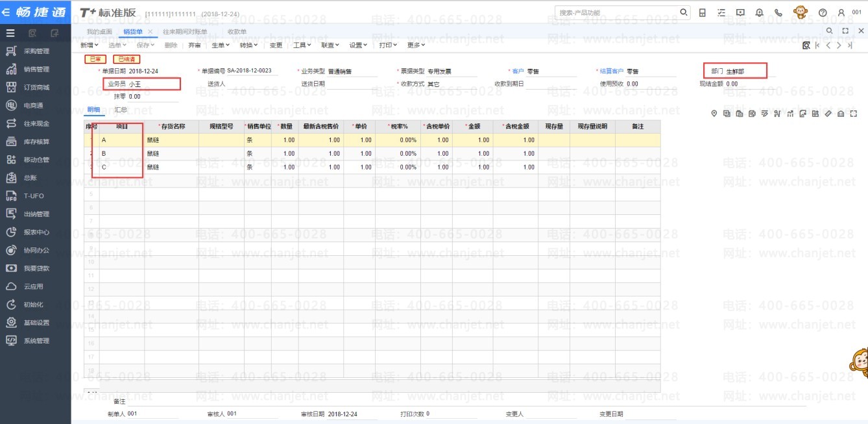
Task: Click the product function search box
Action: click(616, 12)
